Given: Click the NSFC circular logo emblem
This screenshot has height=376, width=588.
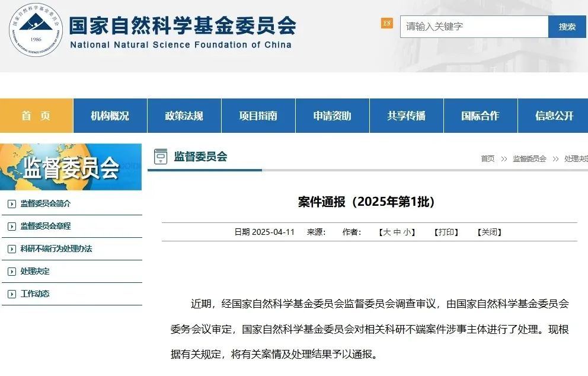Looking at the screenshot, I should [x=36, y=31].
